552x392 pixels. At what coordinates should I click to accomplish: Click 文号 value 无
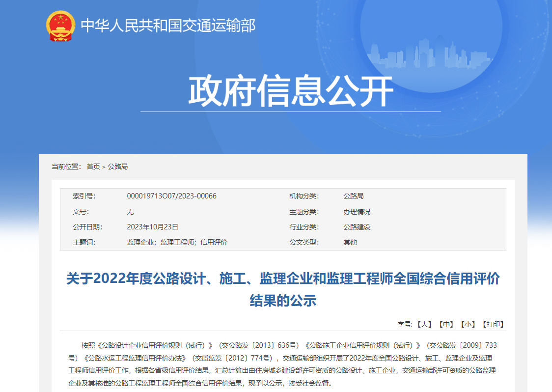[x=130, y=212]
